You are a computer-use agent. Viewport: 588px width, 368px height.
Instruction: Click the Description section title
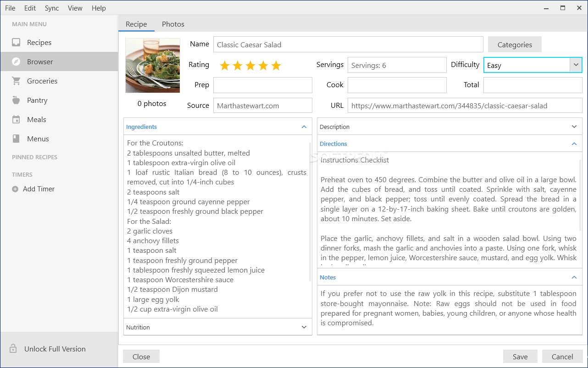click(335, 127)
